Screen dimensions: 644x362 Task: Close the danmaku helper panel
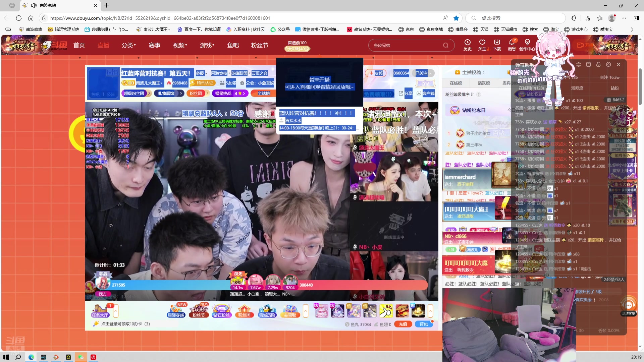coord(619,64)
